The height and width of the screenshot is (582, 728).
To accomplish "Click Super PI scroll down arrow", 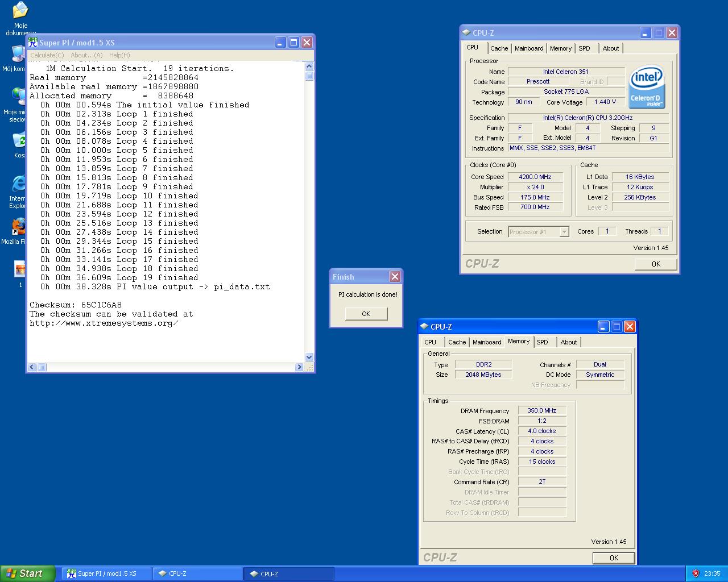I will click(309, 357).
